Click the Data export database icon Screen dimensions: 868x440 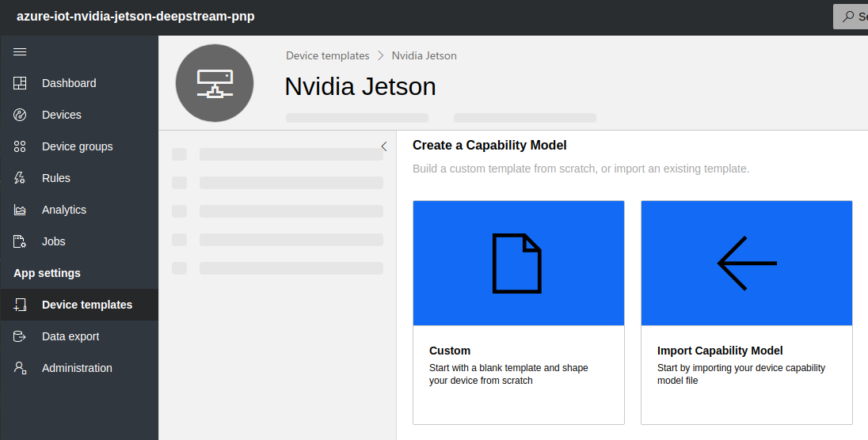20,336
